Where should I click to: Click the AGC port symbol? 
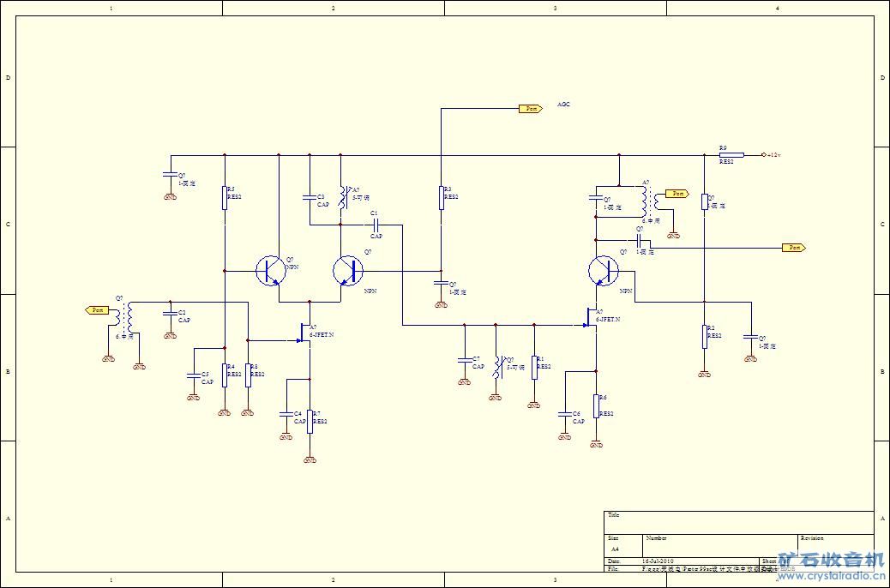click(x=530, y=108)
